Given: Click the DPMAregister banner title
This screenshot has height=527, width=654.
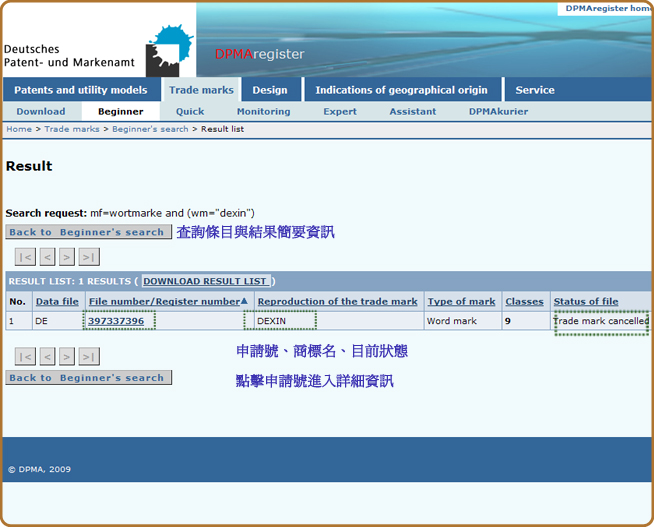Looking at the screenshot, I should coord(259,54).
